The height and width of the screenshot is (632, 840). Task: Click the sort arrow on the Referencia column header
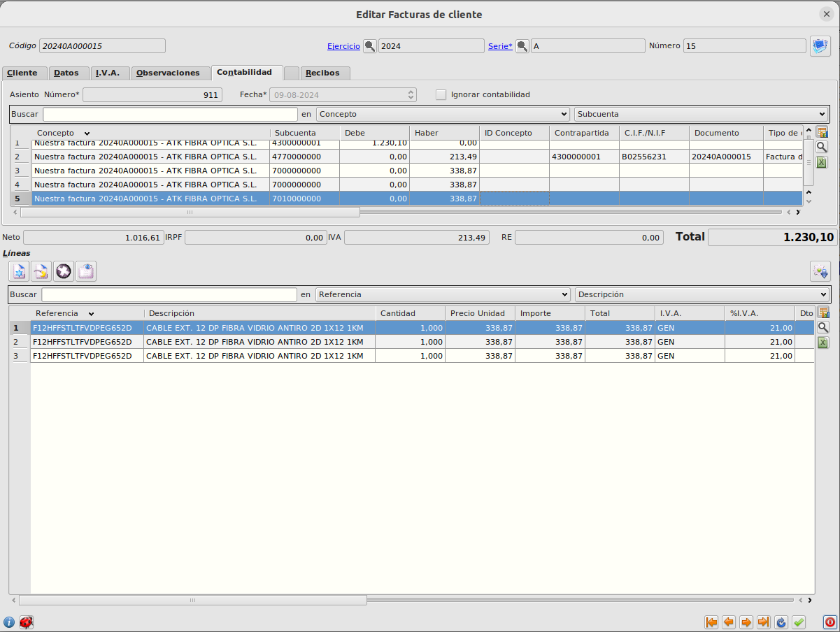[x=92, y=314]
